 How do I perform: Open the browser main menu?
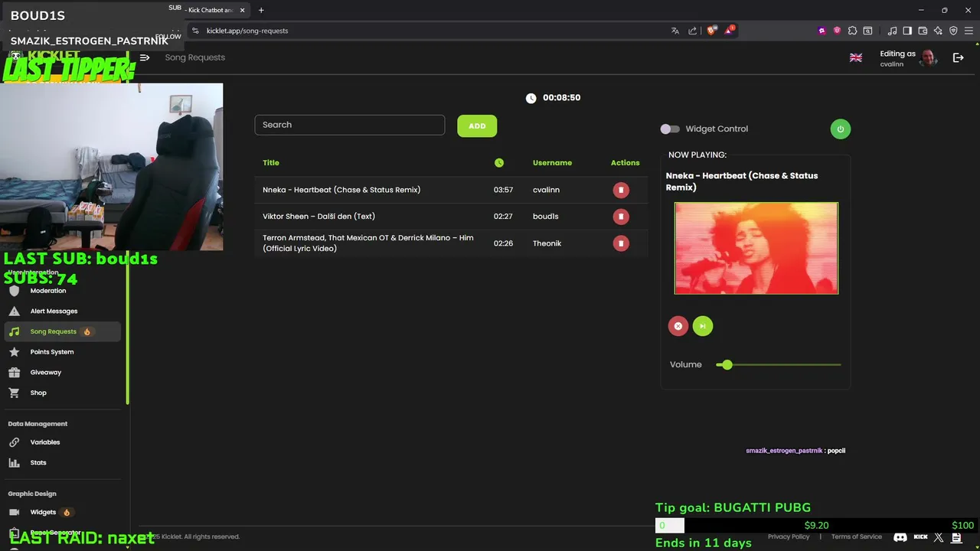[x=969, y=31]
